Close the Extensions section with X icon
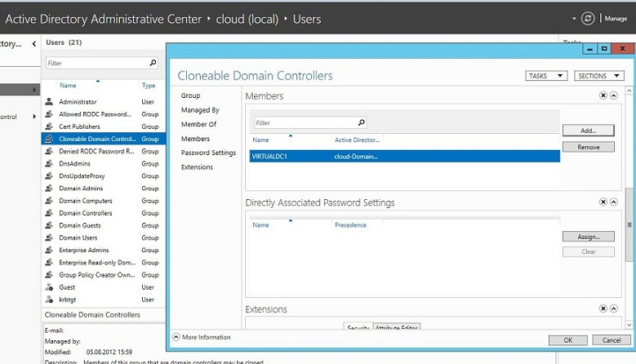 click(x=603, y=309)
